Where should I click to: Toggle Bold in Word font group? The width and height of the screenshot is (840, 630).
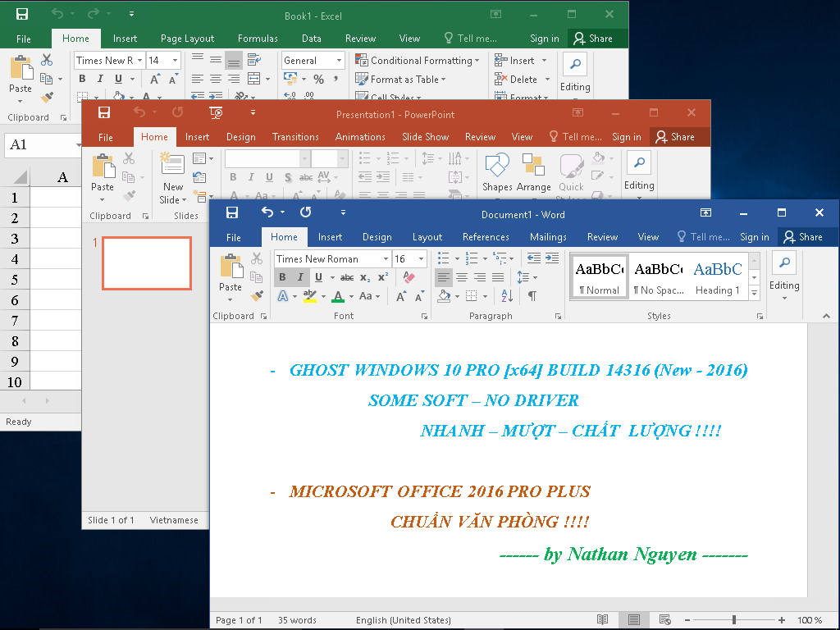pyautogui.click(x=282, y=277)
